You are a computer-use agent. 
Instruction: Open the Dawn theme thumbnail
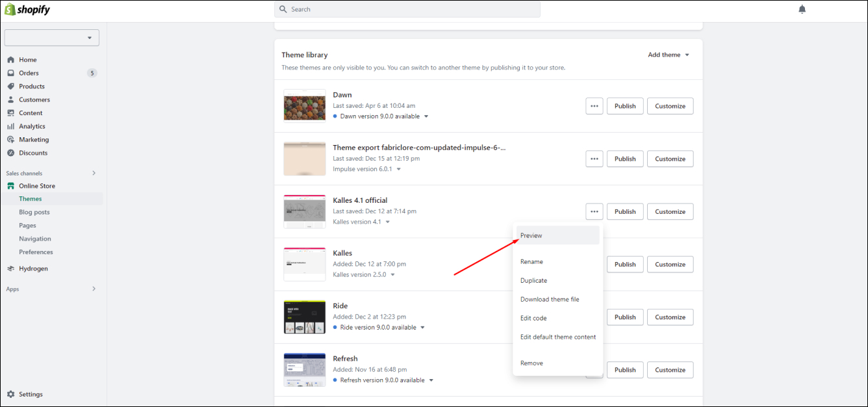tap(305, 106)
